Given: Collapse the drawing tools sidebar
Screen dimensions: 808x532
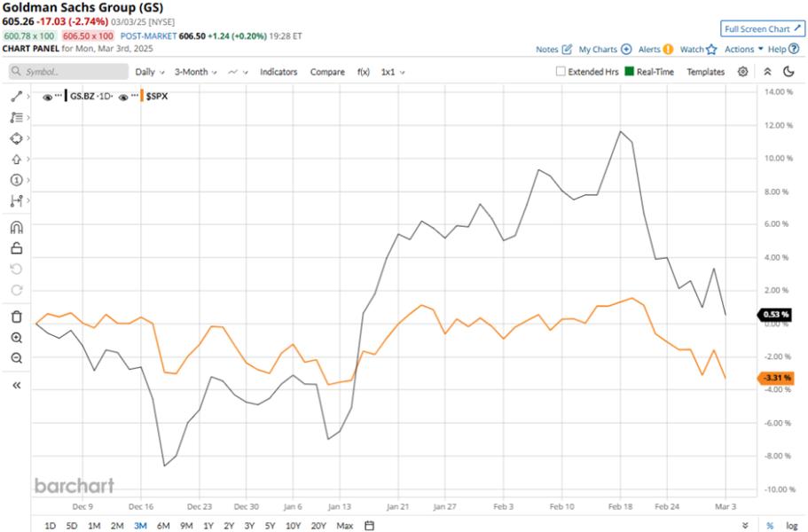Looking at the screenshot, I should pos(17,385).
